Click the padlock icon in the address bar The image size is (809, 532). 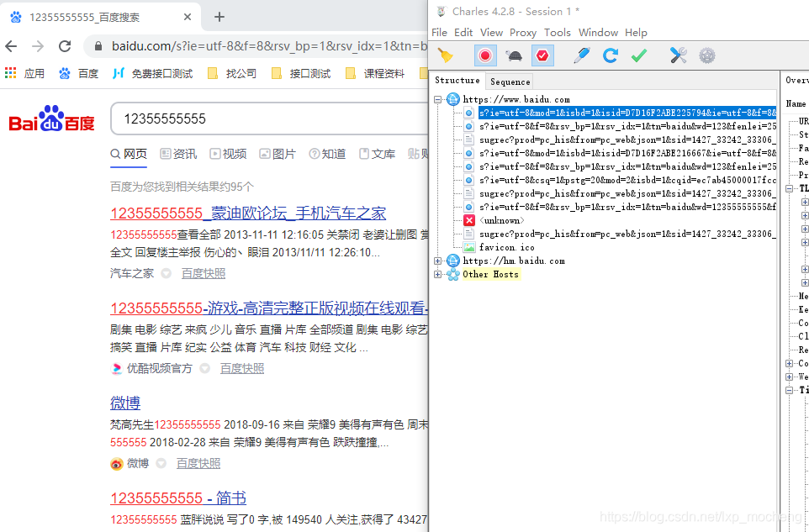click(98, 46)
